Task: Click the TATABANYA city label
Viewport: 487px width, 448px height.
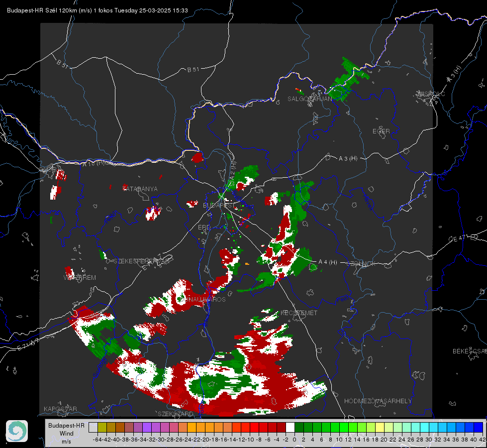Action: pos(140,189)
